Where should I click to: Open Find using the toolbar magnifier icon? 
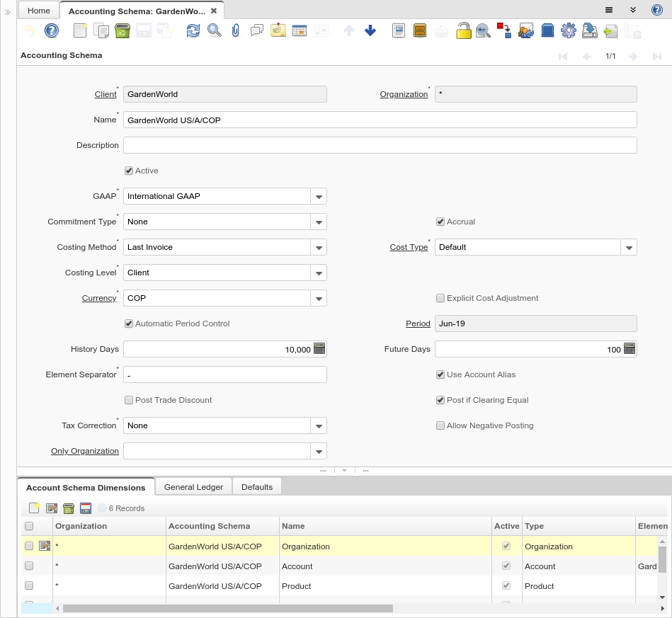[x=215, y=30]
